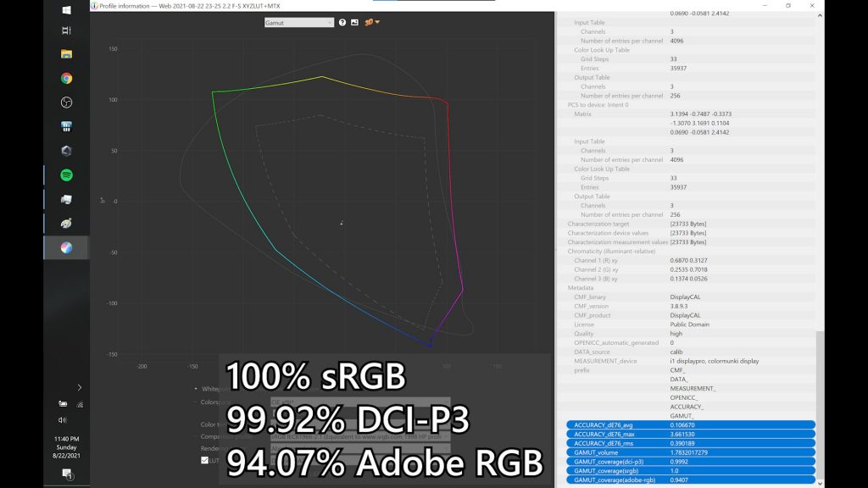Click the value '3.8.9.3'
The height and width of the screenshot is (488, 868).
coord(680,306)
